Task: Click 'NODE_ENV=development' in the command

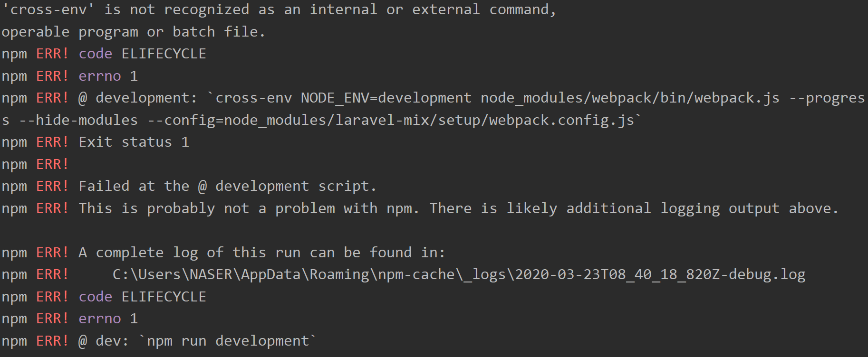Action: [x=386, y=98]
